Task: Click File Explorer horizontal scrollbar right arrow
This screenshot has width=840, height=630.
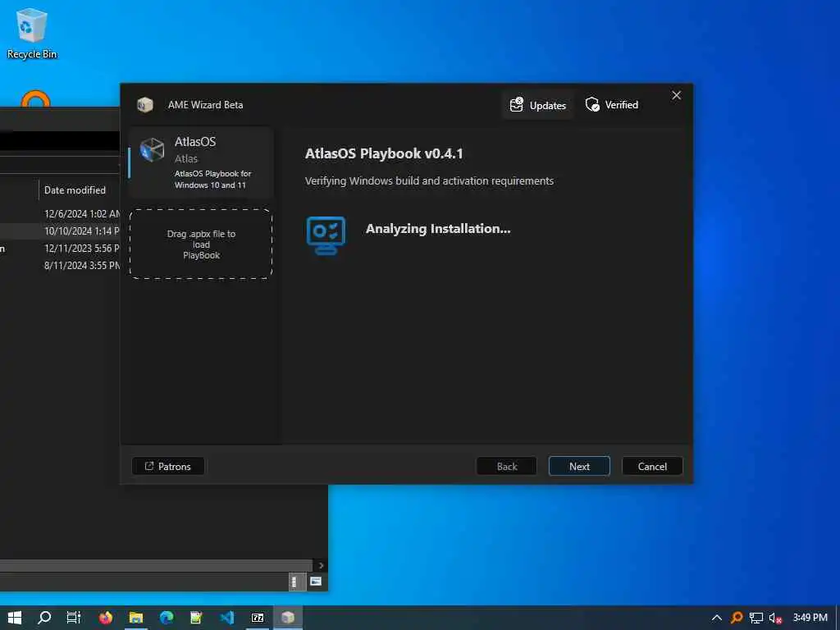Action: click(x=321, y=566)
